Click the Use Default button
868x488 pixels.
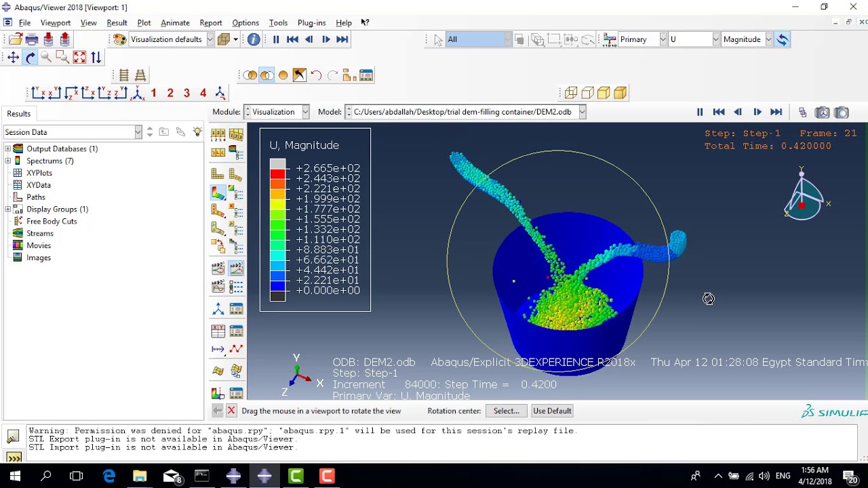tap(552, 411)
